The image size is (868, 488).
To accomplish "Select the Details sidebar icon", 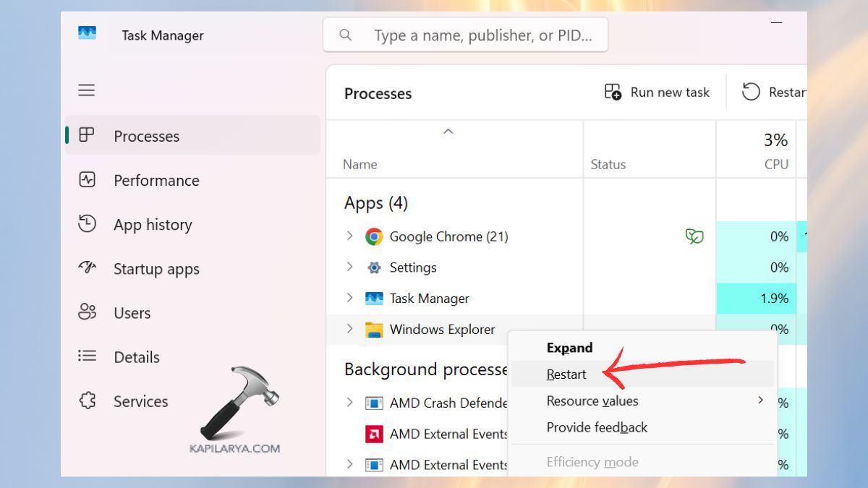I will [x=86, y=356].
